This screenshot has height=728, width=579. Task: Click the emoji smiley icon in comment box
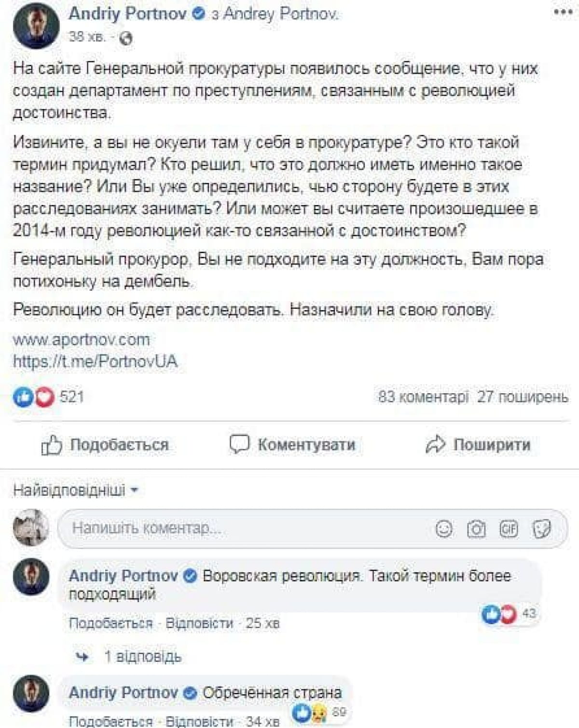[x=444, y=529]
